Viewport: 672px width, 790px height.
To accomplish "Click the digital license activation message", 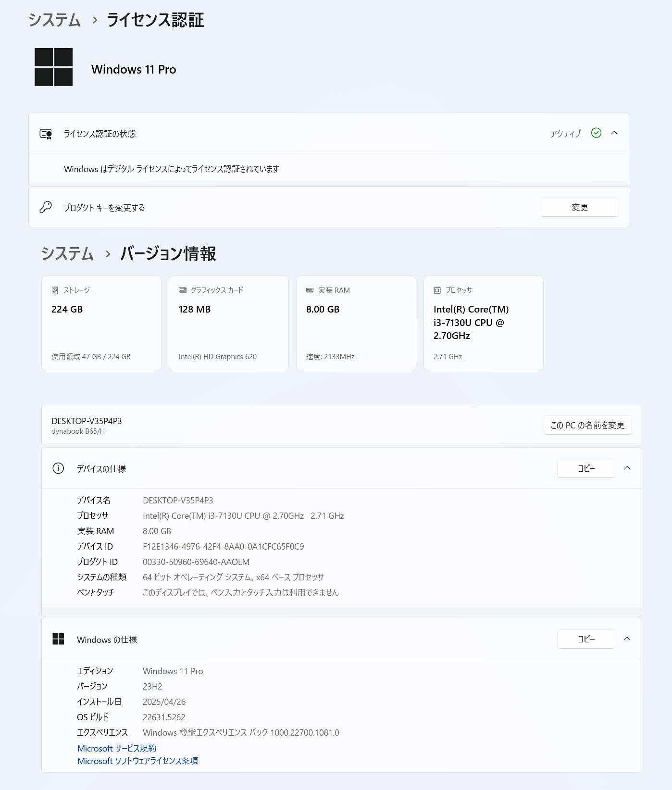I will pyautogui.click(x=172, y=169).
